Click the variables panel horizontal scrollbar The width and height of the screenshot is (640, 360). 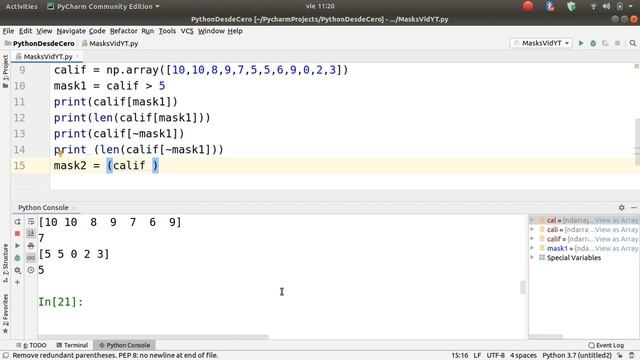pos(546,337)
